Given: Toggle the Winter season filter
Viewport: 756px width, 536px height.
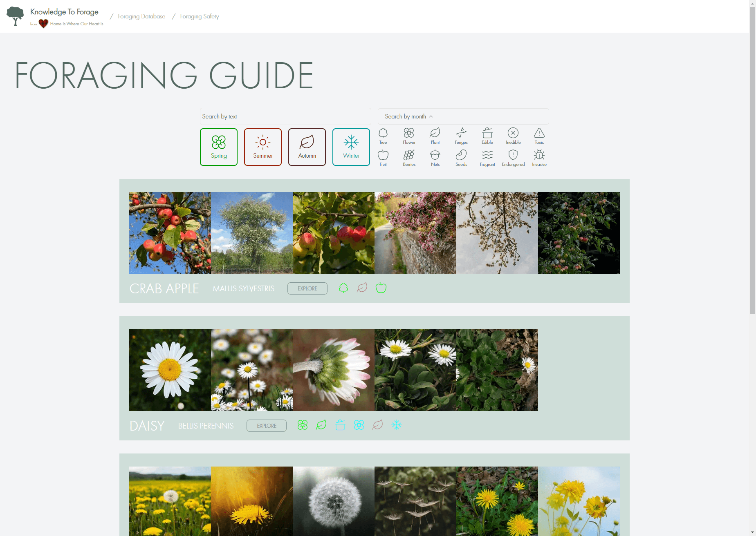Looking at the screenshot, I should point(351,147).
